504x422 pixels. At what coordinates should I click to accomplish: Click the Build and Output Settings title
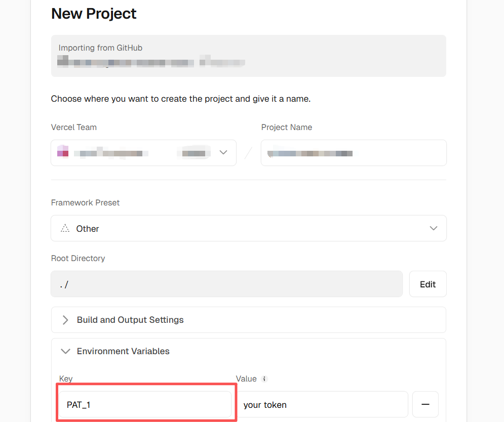tap(130, 320)
